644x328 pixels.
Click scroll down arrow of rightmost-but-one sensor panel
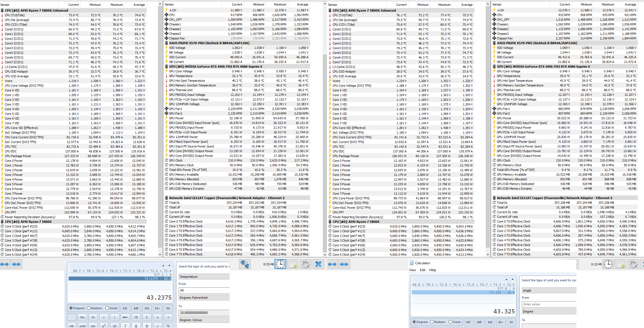488,255
